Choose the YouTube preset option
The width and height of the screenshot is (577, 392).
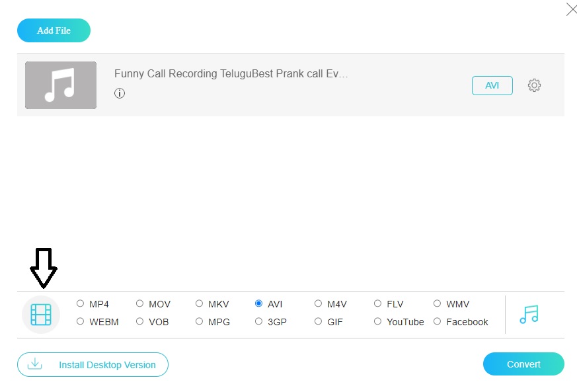[x=378, y=322]
